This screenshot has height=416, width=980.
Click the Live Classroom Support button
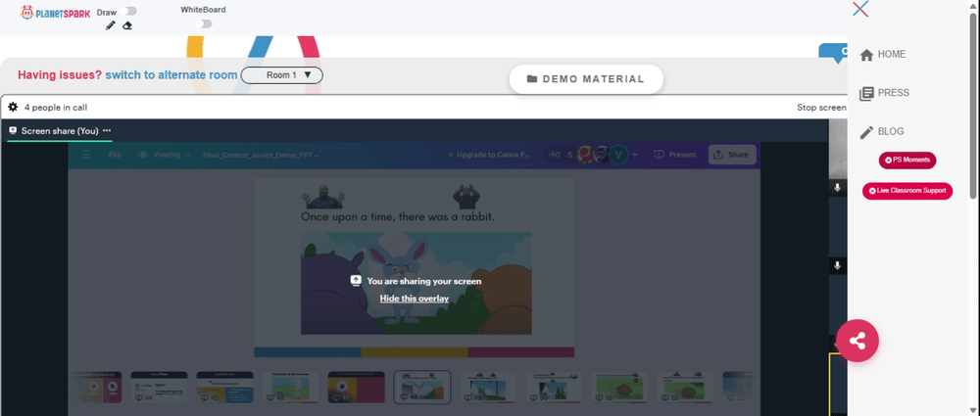click(x=907, y=191)
